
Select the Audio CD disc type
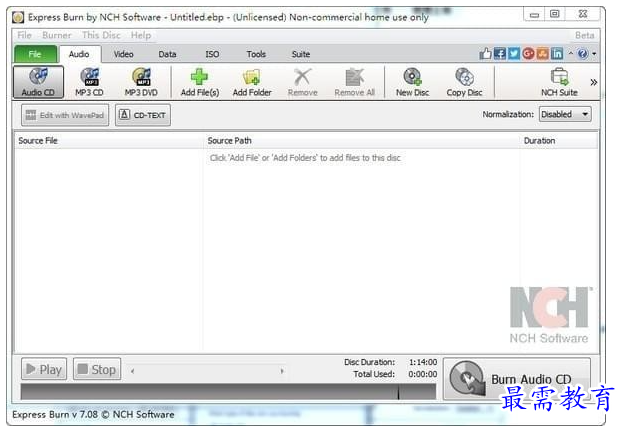pyautogui.click(x=38, y=82)
